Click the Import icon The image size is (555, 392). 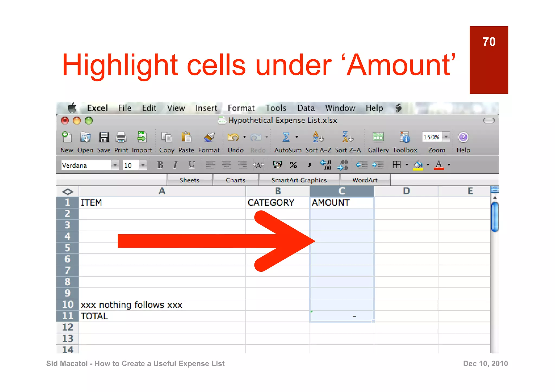[x=142, y=137]
